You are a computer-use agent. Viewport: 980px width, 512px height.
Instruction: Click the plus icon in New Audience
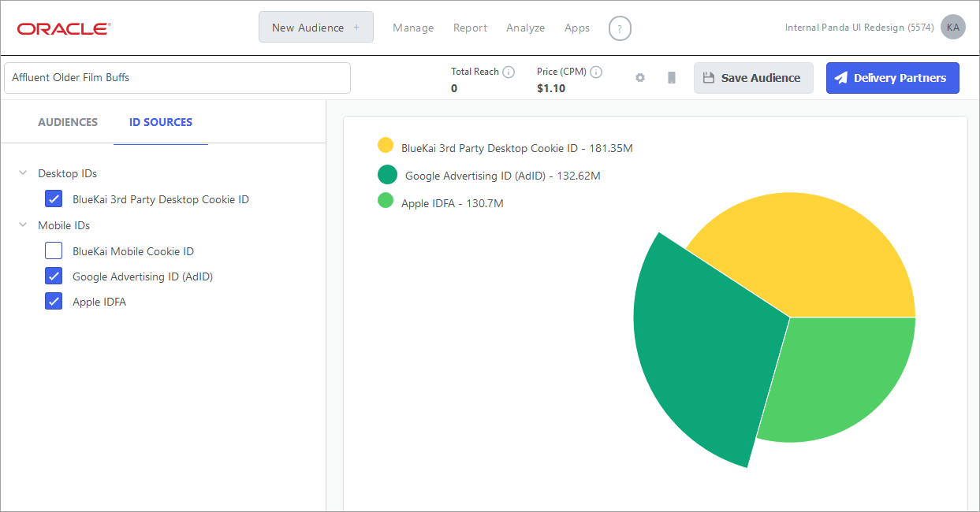356,28
